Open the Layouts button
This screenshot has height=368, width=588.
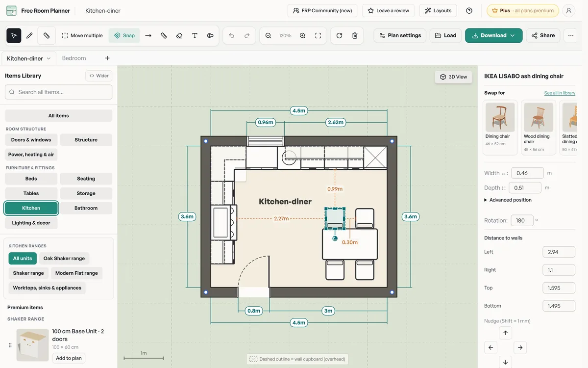tap(438, 10)
